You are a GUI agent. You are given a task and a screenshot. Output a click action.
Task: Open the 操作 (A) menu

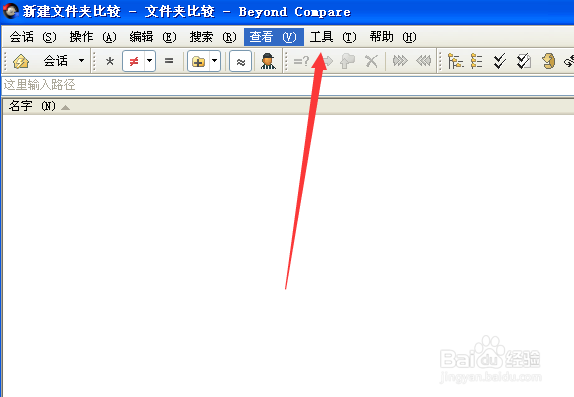[x=93, y=37]
